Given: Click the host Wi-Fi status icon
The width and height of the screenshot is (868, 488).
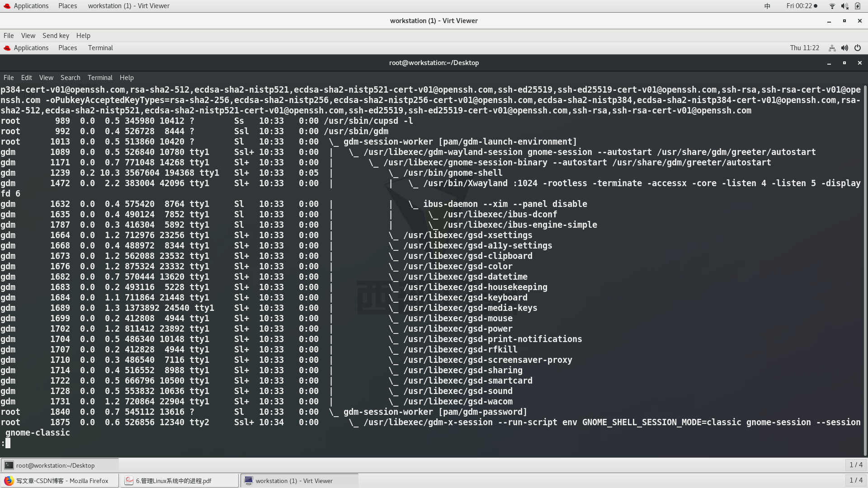Looking at the screenshot, I should (832, 6).
